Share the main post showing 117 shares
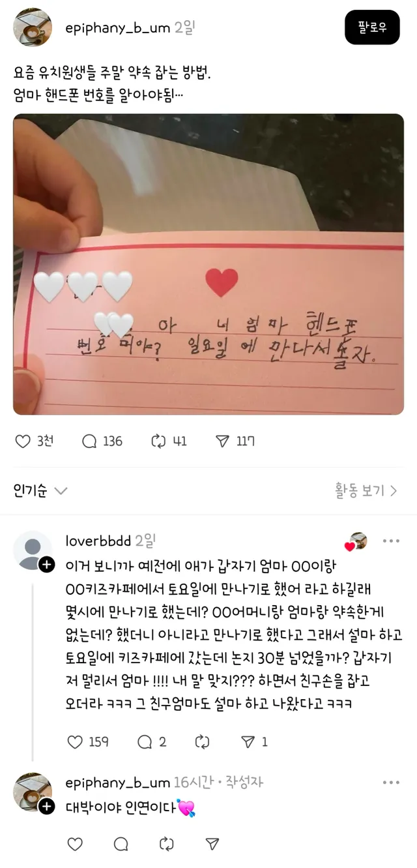The image size is (417, 868). [x=223, y=441]
